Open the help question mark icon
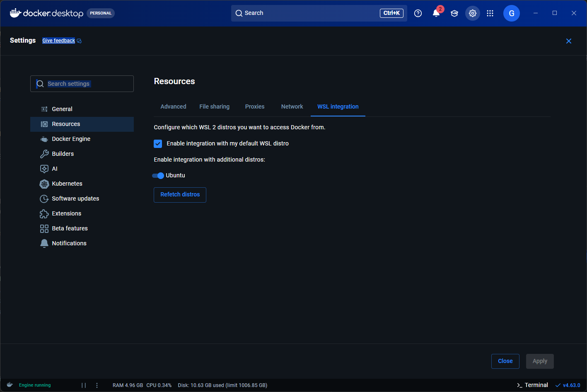The image size is (587, 392). (418, 13)
